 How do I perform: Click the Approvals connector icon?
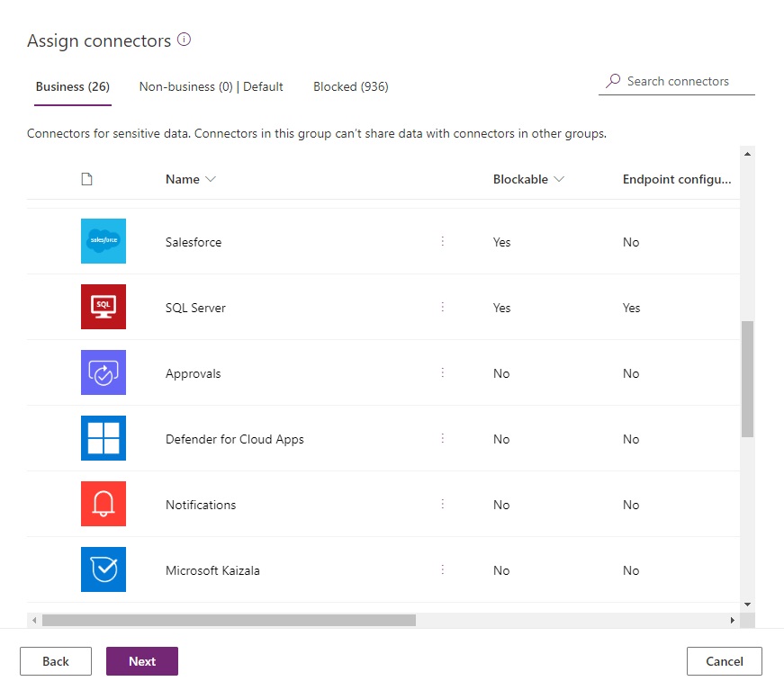pyautogui.click(x=104, y=372)
